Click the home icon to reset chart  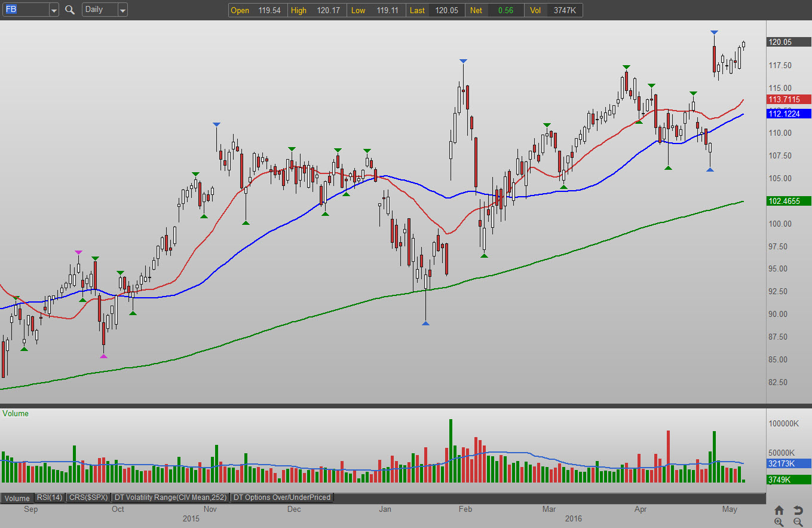click(x=779, y=510)
